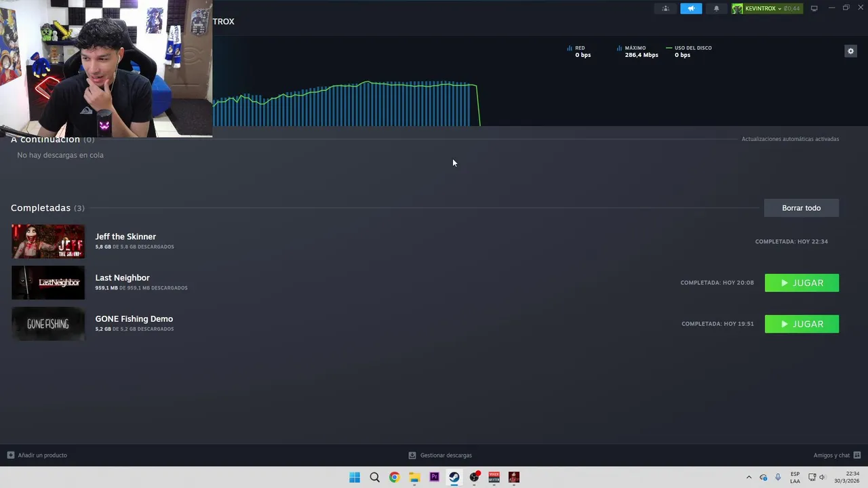Open download settings gear icon
Viewport: 868px width, 488px height.
tap(850, 51)
